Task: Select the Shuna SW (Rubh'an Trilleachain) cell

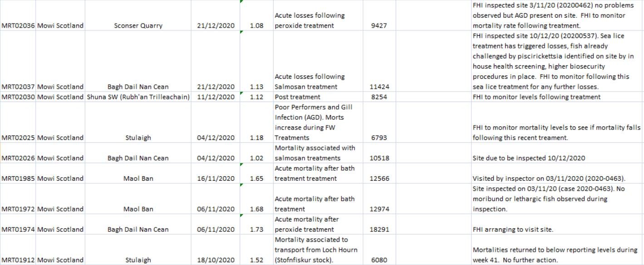Action: coord(138,97)
